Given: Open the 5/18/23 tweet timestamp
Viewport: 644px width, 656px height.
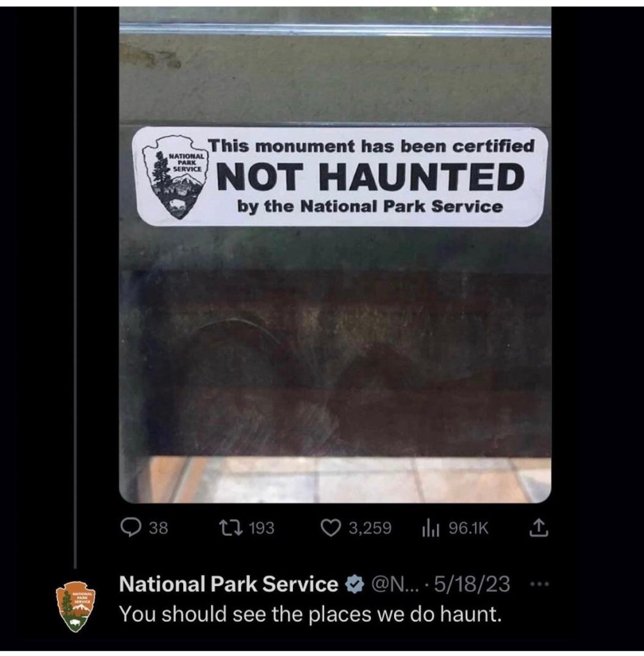Looking at the screenshot, I should click(x=472, y=584).
